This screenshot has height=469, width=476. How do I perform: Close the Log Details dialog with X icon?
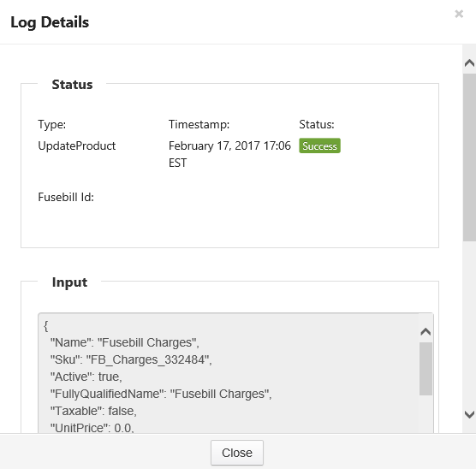click(459, 14)
